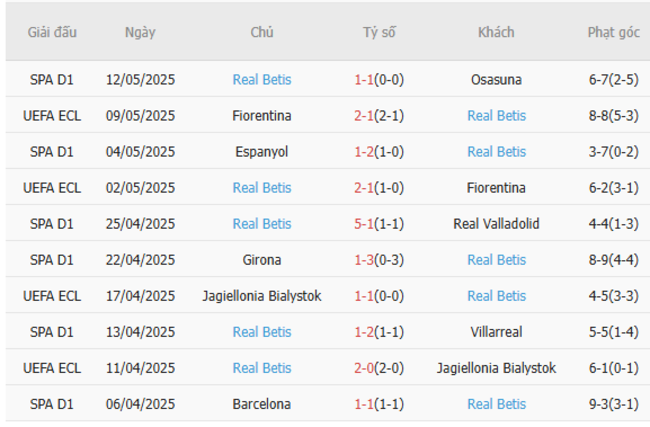Click the "Giải đấu" column header
This screenshot has width=650, height=427.
(x=53, y=32)
